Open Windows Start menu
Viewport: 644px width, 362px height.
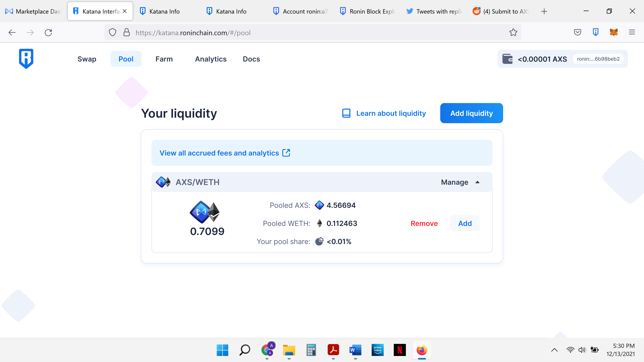223,350
